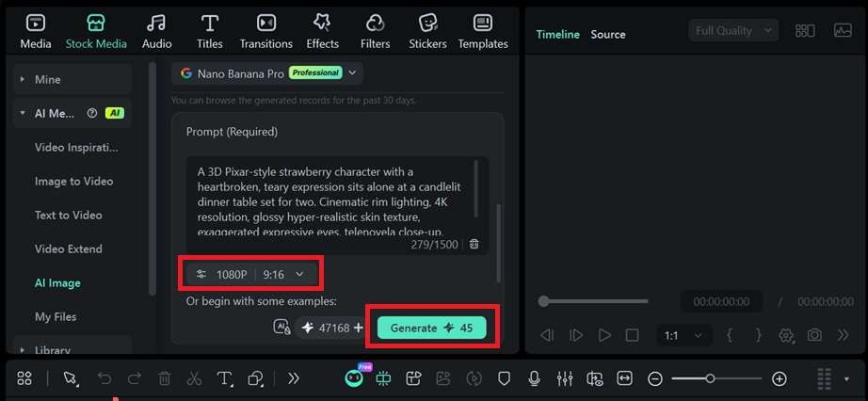Open the audio mixer sliders icon
The height and width of the screenshot is (401, 868).
[564, 378]
